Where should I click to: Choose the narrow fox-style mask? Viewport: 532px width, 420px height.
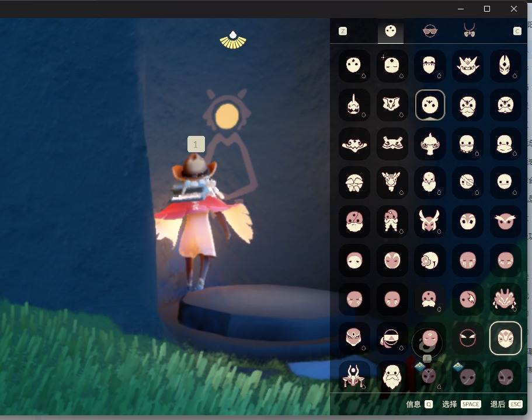pyautogui.click(x=505, y=66)
